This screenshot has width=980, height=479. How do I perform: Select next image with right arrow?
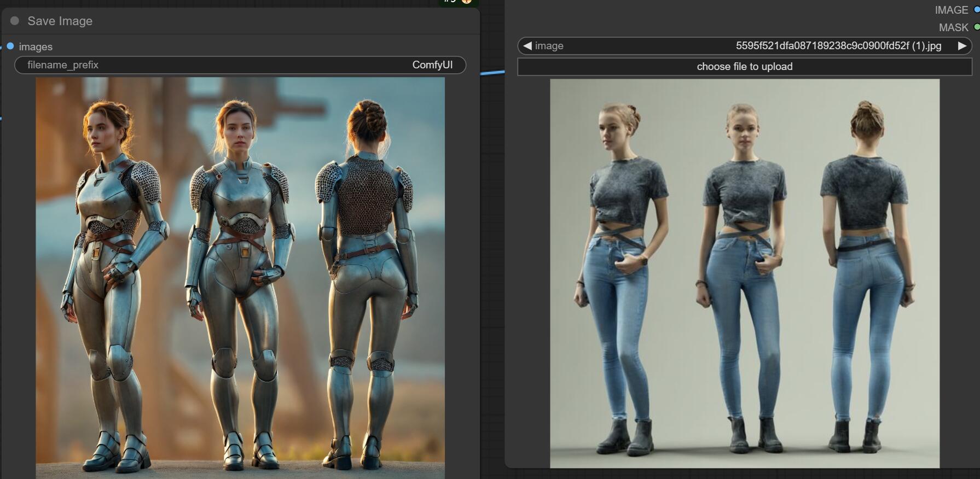click(x=961, y=46)
